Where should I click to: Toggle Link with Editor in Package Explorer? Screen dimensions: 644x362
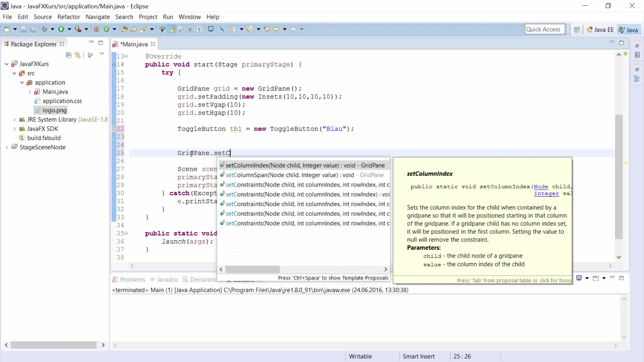pyautogui.click(x=78, y=55)
